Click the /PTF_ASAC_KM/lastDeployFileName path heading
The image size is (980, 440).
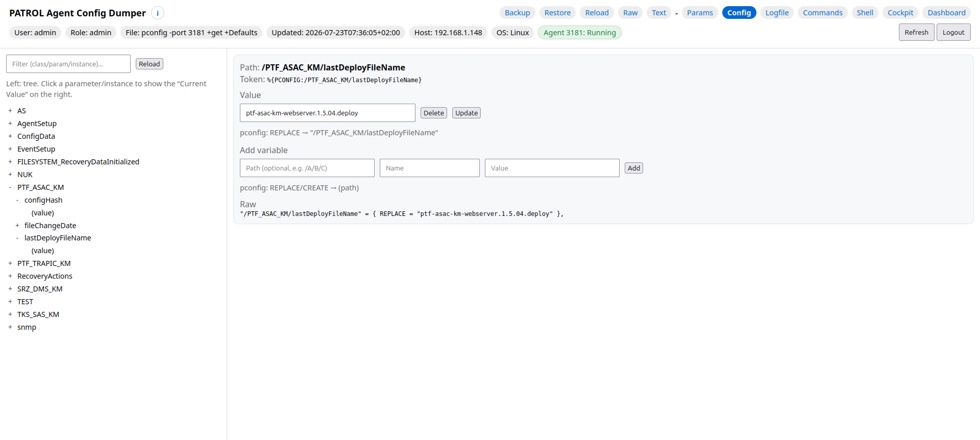tap(333, 67)
